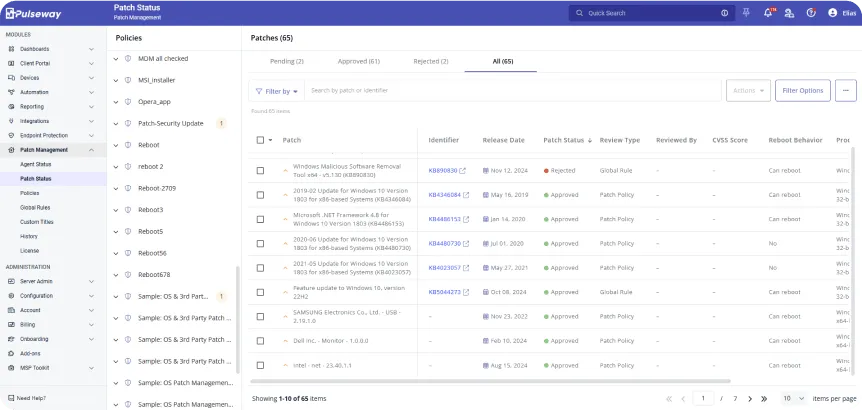Go to next page arrow in pagination
Viewport: 862px width, 410px height.
click(750, 398)
